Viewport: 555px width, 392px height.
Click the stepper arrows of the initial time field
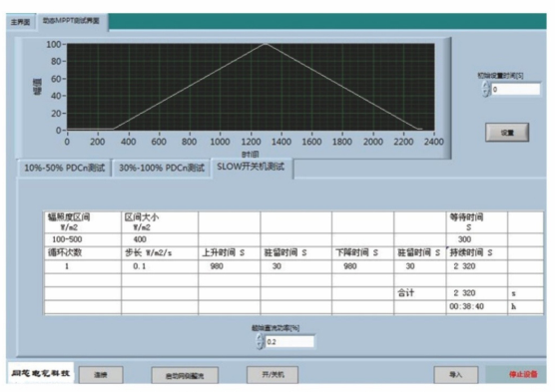coord(485,89)
